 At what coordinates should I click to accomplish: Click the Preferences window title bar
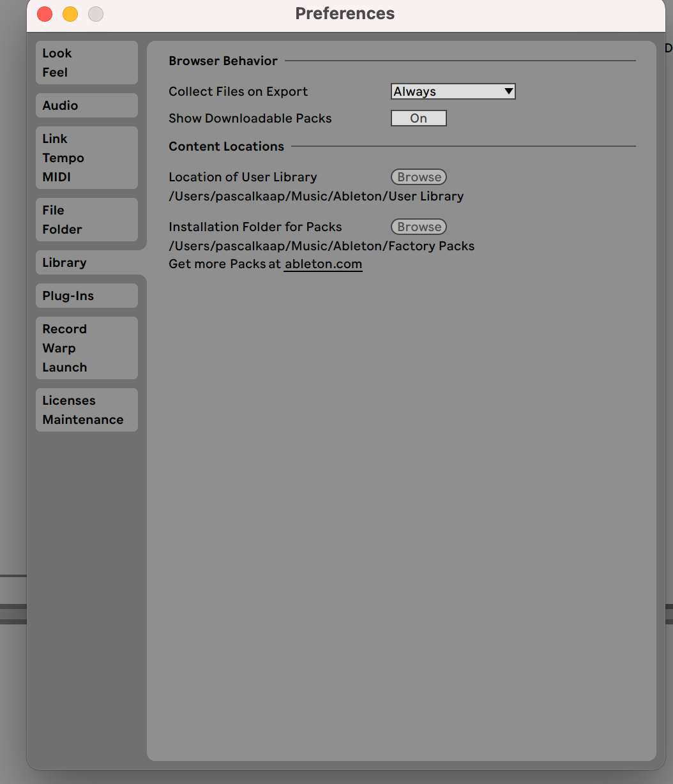pyautogui.click(x=345, y=13)
